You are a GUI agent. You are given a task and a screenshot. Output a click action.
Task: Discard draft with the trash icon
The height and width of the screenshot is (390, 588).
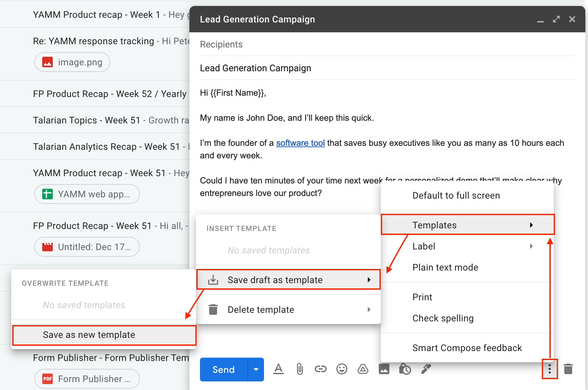[x=568, y=369]
